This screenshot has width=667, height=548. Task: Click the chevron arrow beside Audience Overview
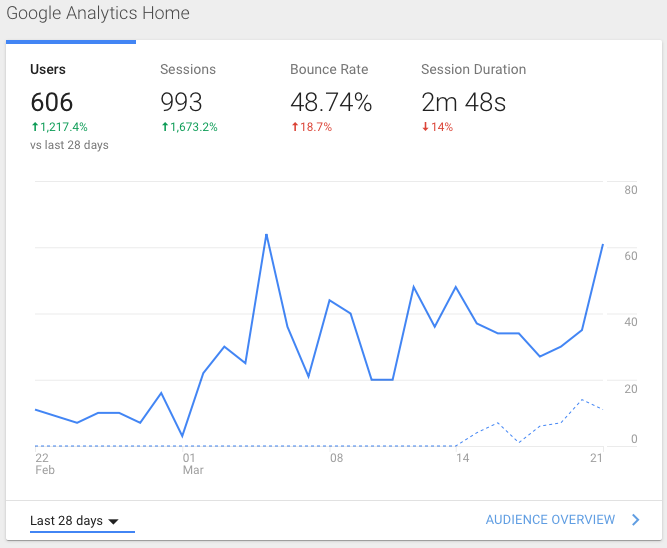coord(636,519)
